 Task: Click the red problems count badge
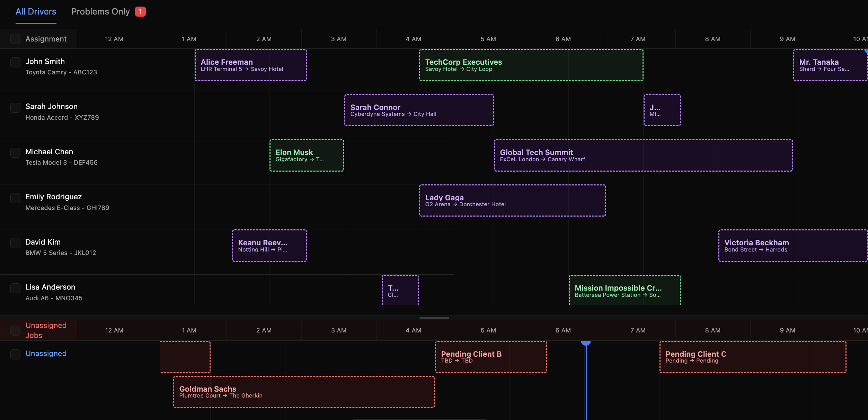(140, 12)
